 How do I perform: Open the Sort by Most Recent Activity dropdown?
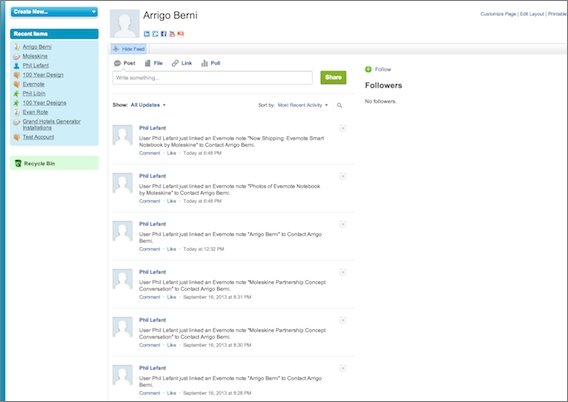[303, 105]
